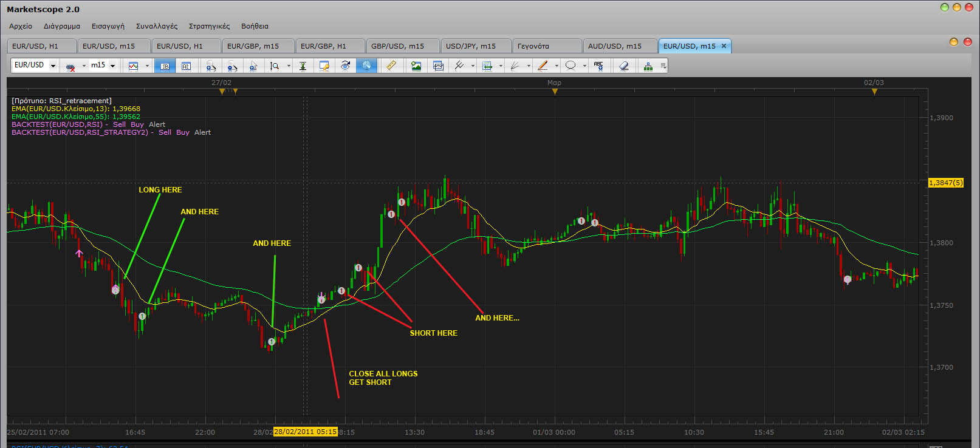The image size is (980, 448).
Task: Click the EMA 55 indicator label
Action: pos(76,117)
